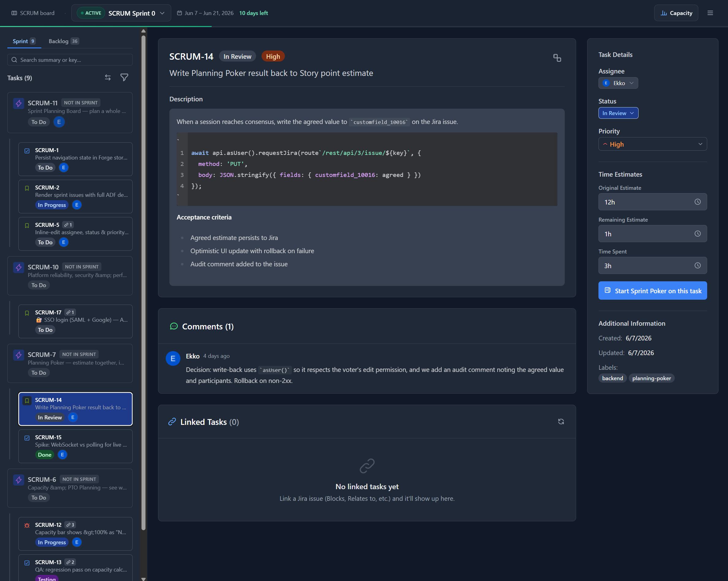Screen dimensions: 728x581
Task: Click the epic lightning icon of SCRUM-11
Action: (19, 103)
